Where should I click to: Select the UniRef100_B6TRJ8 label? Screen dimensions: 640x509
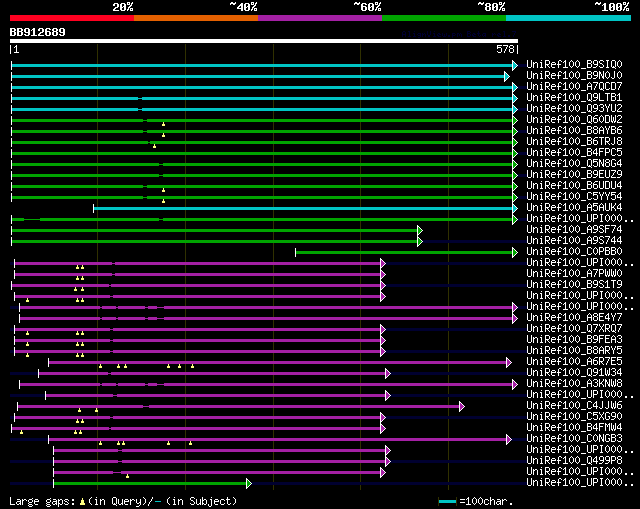574,142
